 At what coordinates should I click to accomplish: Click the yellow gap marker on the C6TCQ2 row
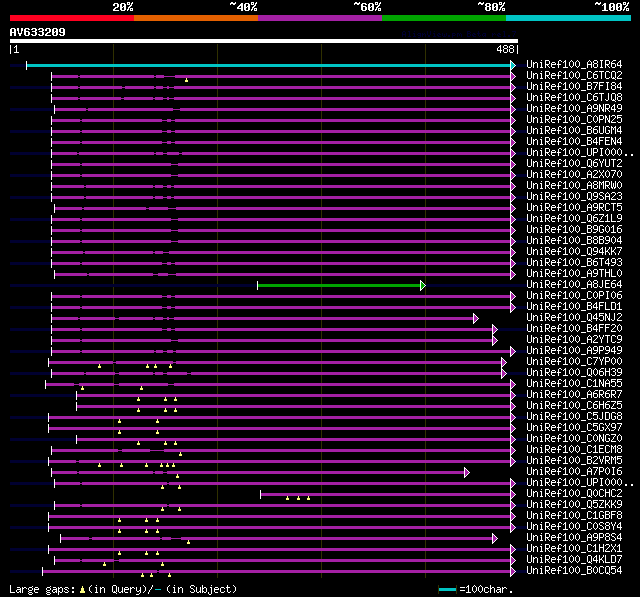(187, 80)
